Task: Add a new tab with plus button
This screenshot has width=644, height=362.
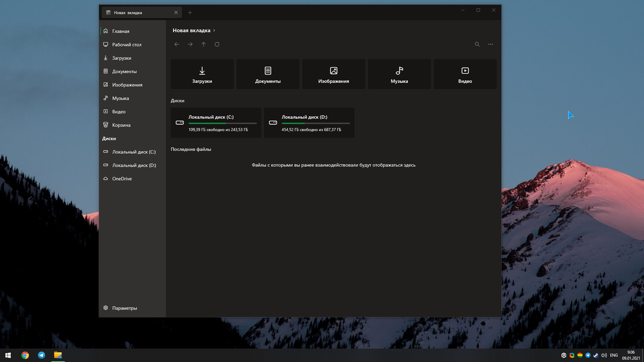Action: click(x=190, y=12)
